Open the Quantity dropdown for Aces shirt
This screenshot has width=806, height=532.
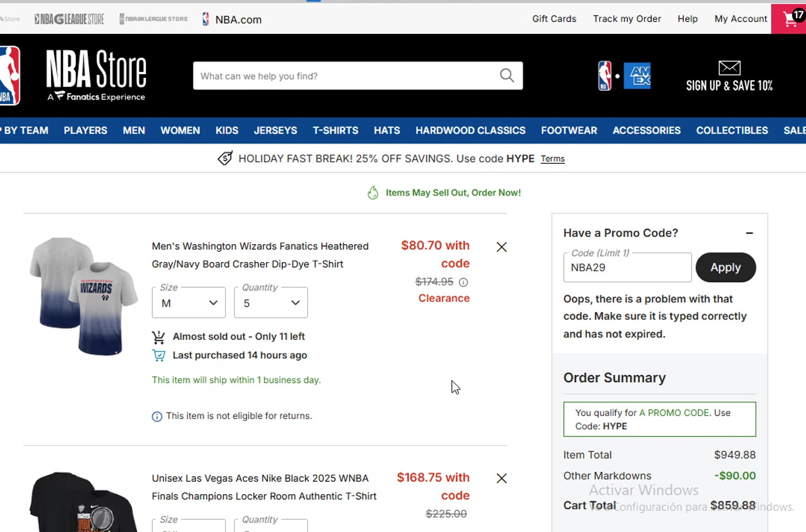(271, 526)
